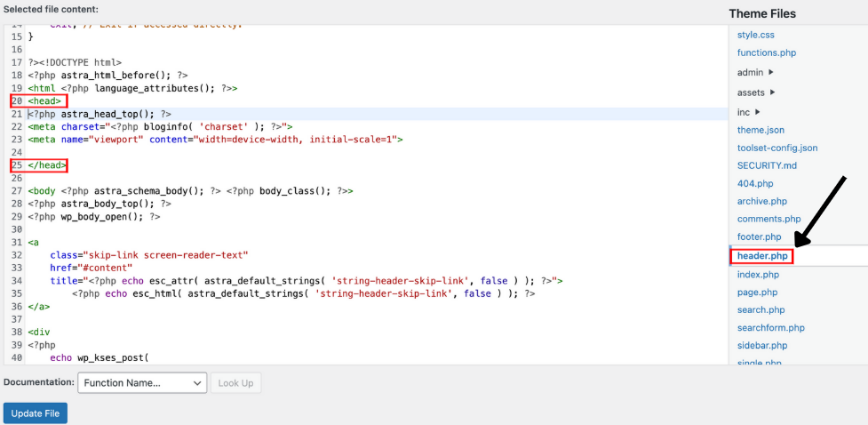The width and height of the screenshot is (868, 425).
Task: Select footer.php from Theme Files
Action: (759, 237)
